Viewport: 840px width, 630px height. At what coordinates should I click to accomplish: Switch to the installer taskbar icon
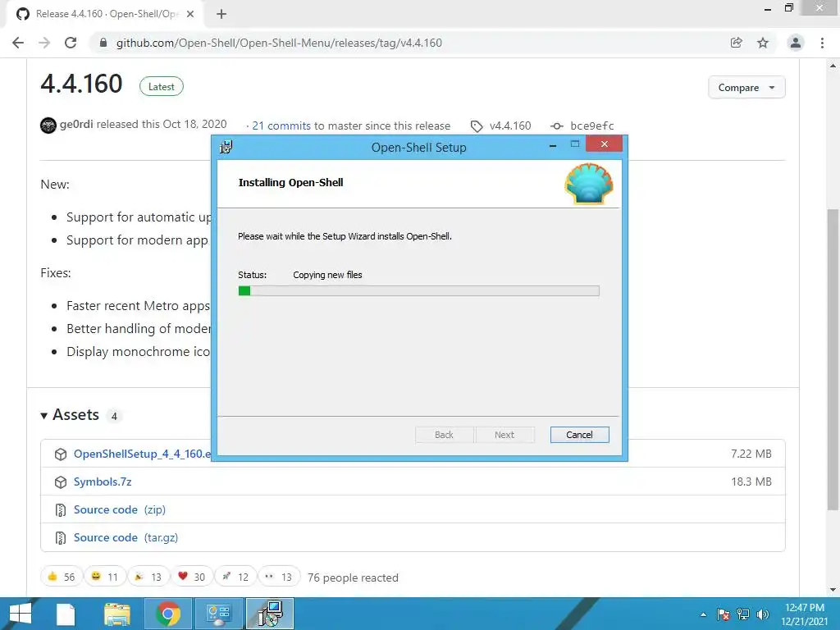point(270,614)
